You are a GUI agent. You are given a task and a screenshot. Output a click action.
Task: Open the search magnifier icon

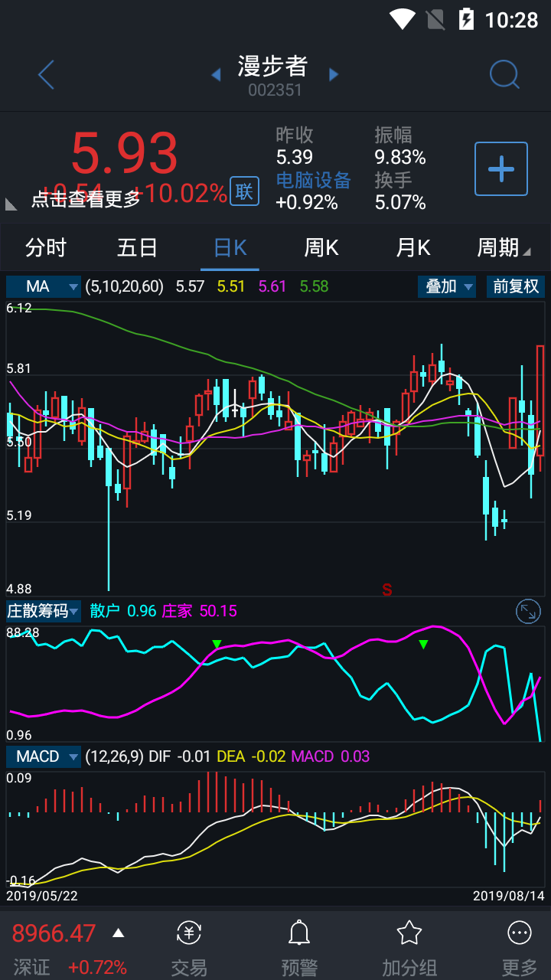pos(504,74)
